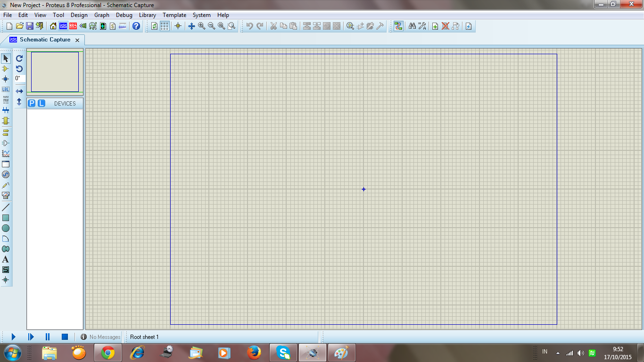Toggle the wire autorouter button

398,26
